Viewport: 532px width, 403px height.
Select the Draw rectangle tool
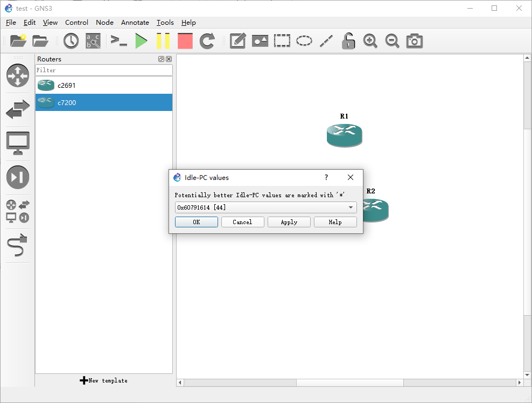click(x=282, y=41)
